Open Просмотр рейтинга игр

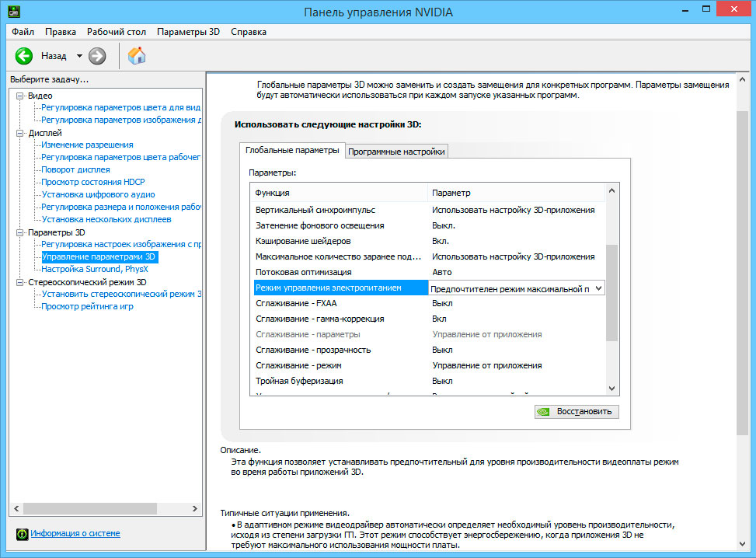point(87,307)
